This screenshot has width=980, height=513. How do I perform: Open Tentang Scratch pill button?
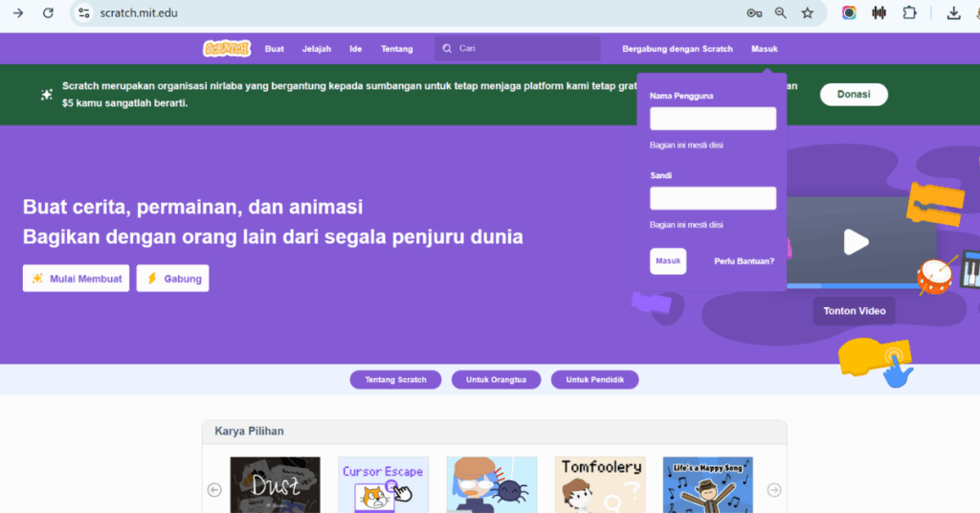point(395,379)
